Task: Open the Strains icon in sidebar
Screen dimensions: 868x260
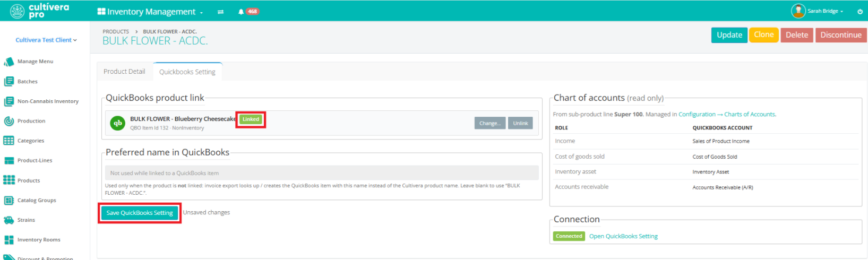Action: pos(8,220)
